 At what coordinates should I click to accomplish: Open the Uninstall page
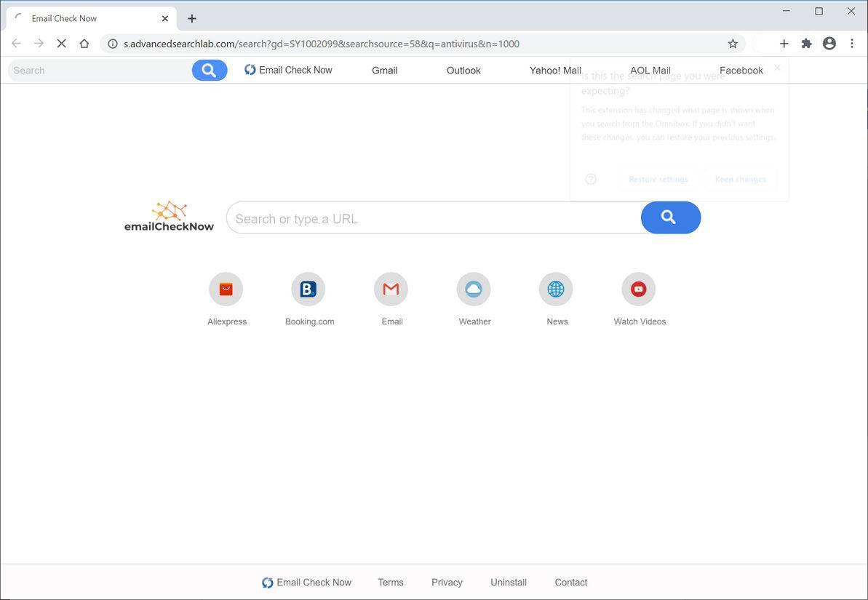tap(509, 583)
